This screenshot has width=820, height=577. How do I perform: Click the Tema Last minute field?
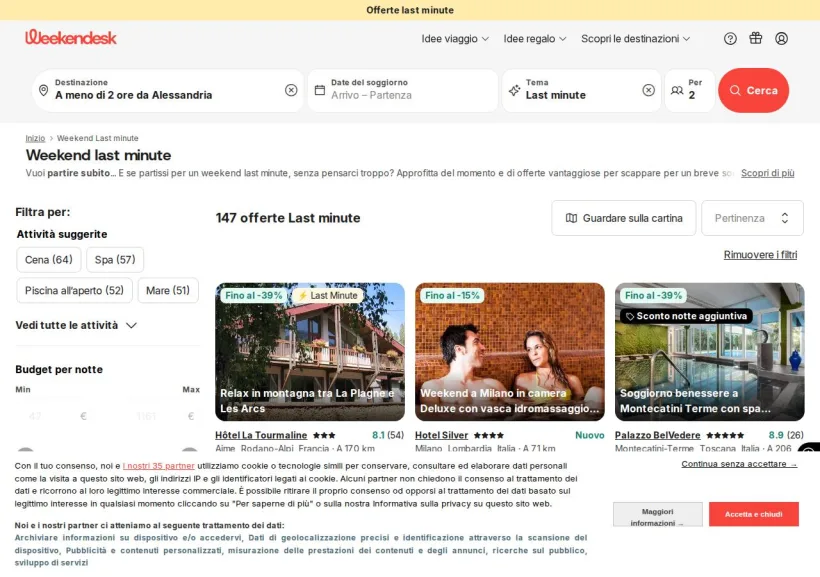point(583,90)
